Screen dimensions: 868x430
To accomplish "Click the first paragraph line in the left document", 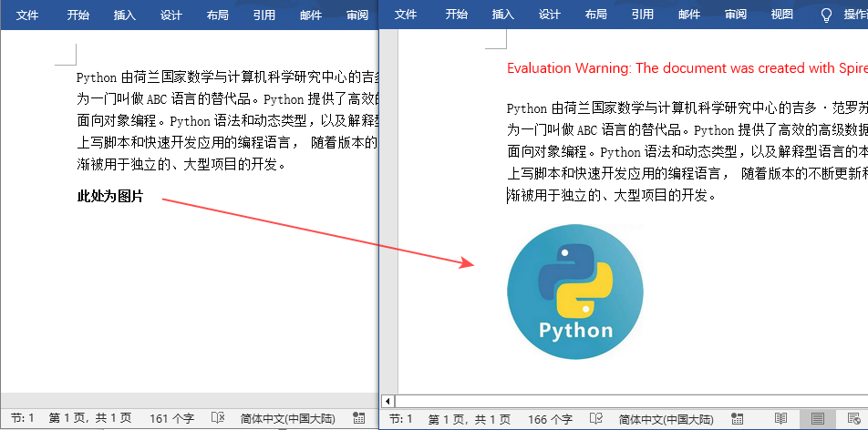I will (x=227, y=77).
